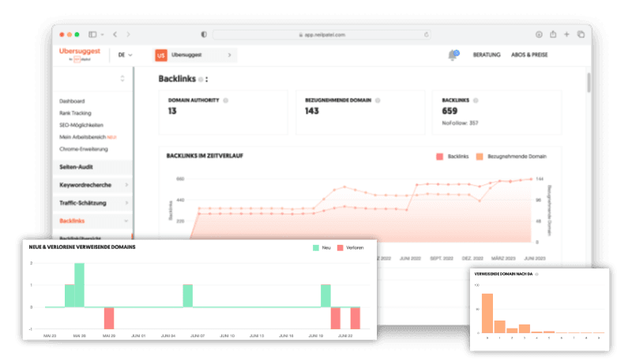Click the Backlinks card info icon
Screen dimensions: 632x364
(x=476, y=100)
